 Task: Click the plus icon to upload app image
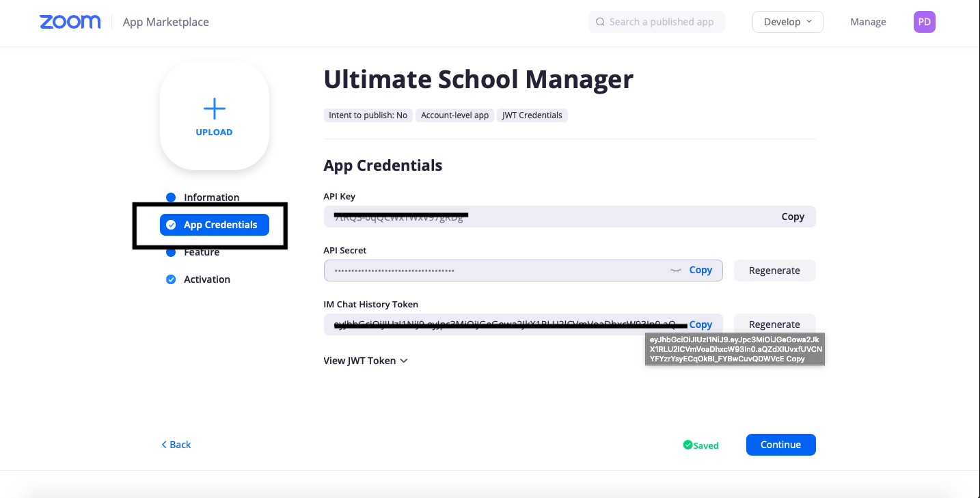point(215,108)
